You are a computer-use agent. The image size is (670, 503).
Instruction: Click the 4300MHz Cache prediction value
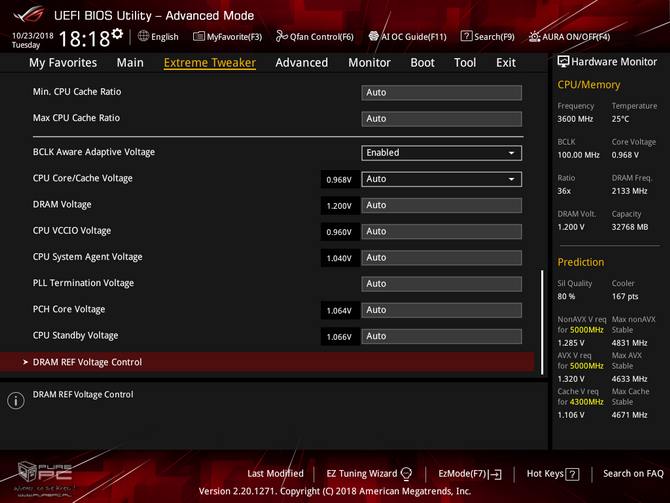coord(587,402)
